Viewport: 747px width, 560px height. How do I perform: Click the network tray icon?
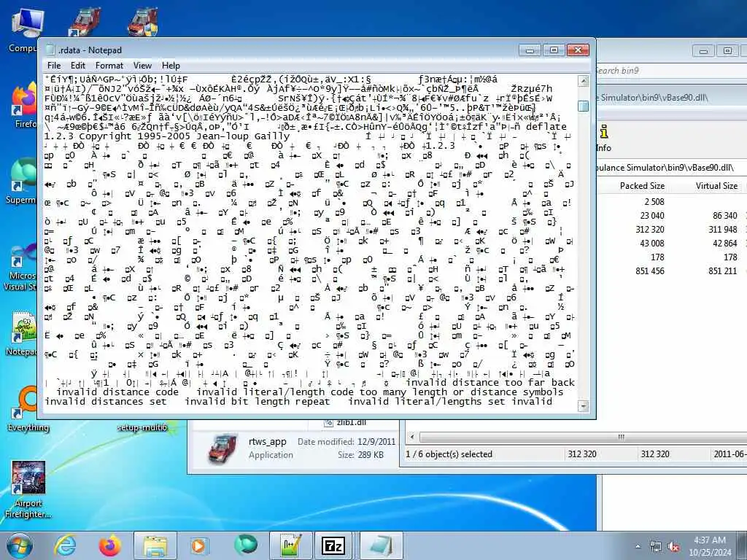[656, 547]
